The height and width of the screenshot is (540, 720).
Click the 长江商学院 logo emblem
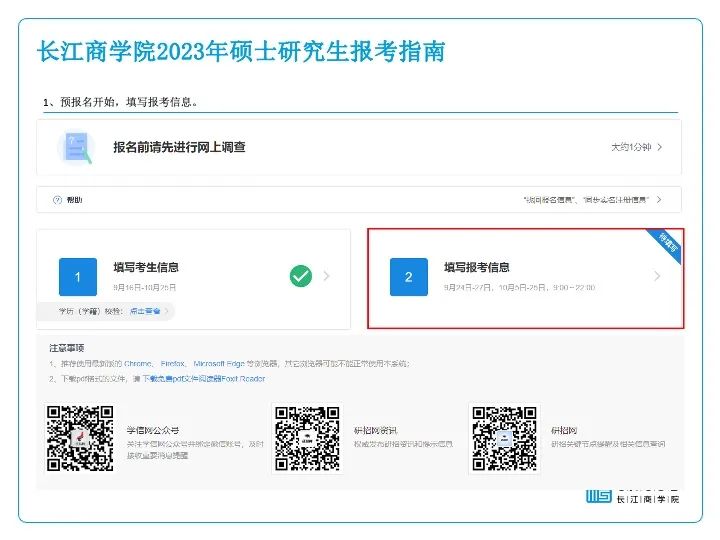(x=599, y=496)
